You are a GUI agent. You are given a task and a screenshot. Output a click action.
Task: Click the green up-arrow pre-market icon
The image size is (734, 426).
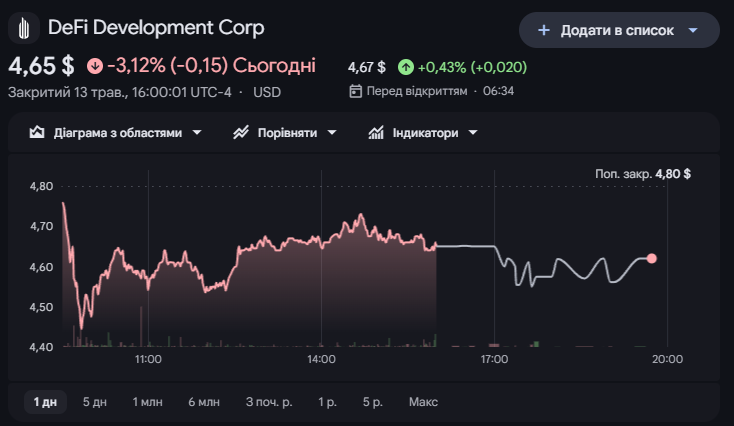(406, 67)
